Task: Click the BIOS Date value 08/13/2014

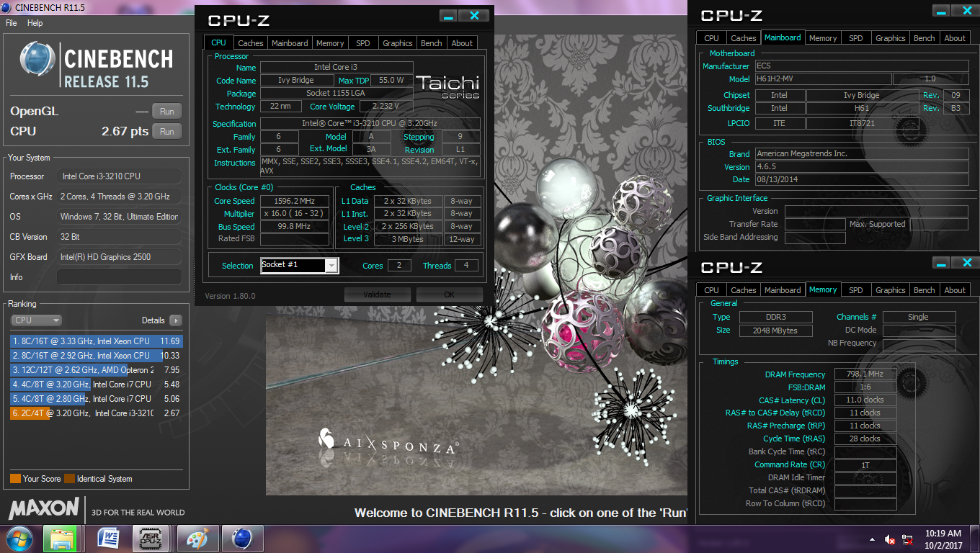Action: [862, 179]
